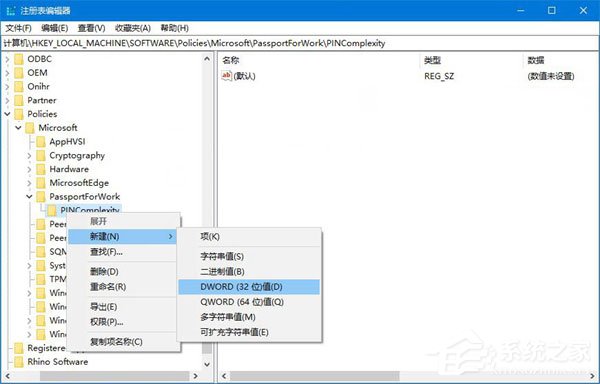Expand the Cryptography tree node

pyautogui.click(x=29, y=156)
